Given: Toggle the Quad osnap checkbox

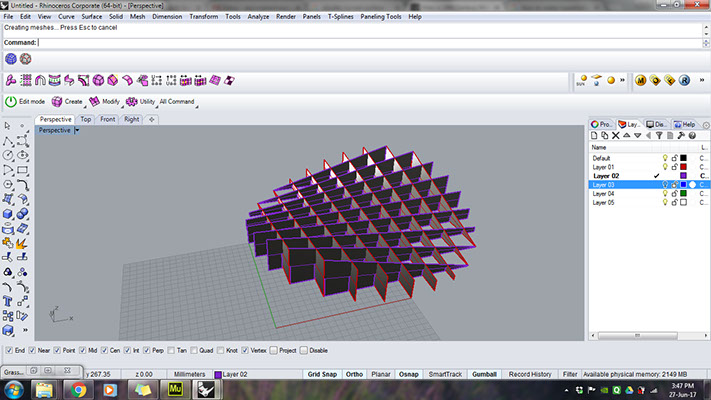Looking at the screenshot, I should pyautogui.click(x=194, y=351).
